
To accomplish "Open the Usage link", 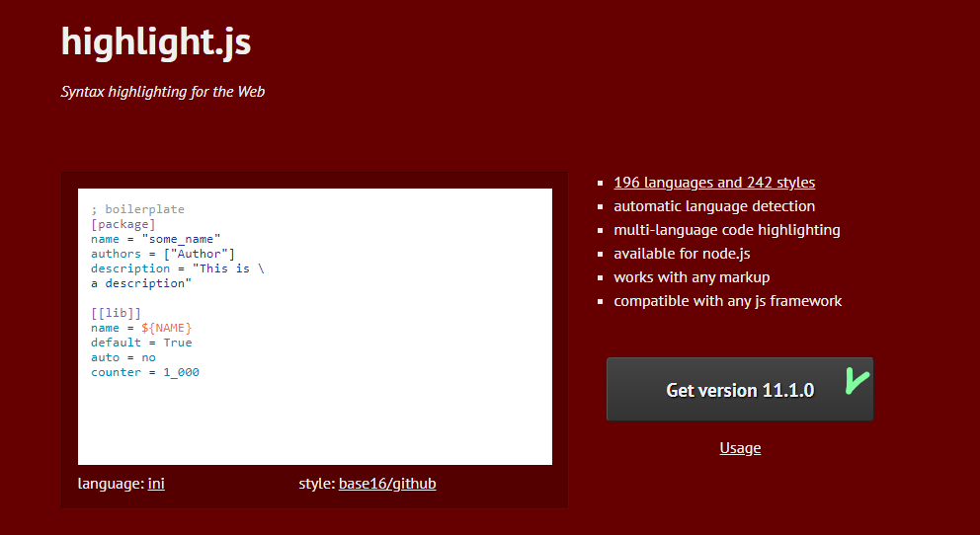I will click(x=740, y=448).
